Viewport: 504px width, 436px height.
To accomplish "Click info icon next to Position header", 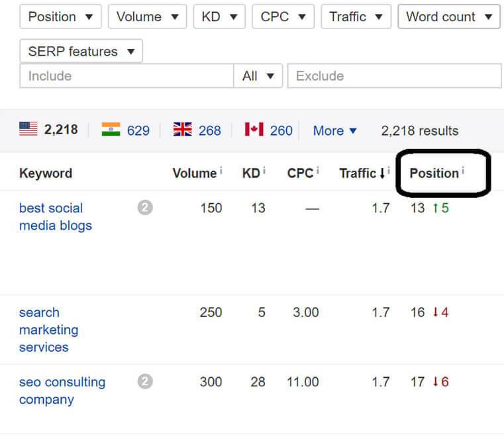I will (x=463, y=171).
